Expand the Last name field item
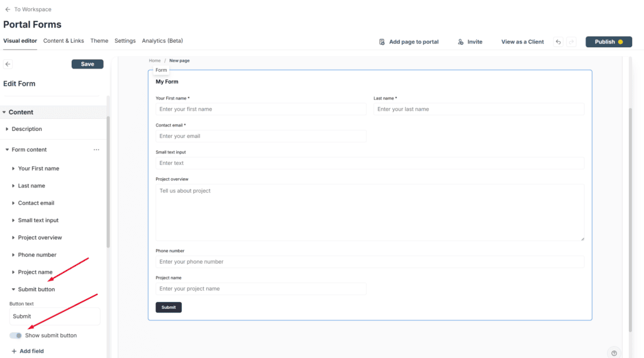Image resolution: width=644 pixels, height=358 pixels. click(x=13, y=186)
